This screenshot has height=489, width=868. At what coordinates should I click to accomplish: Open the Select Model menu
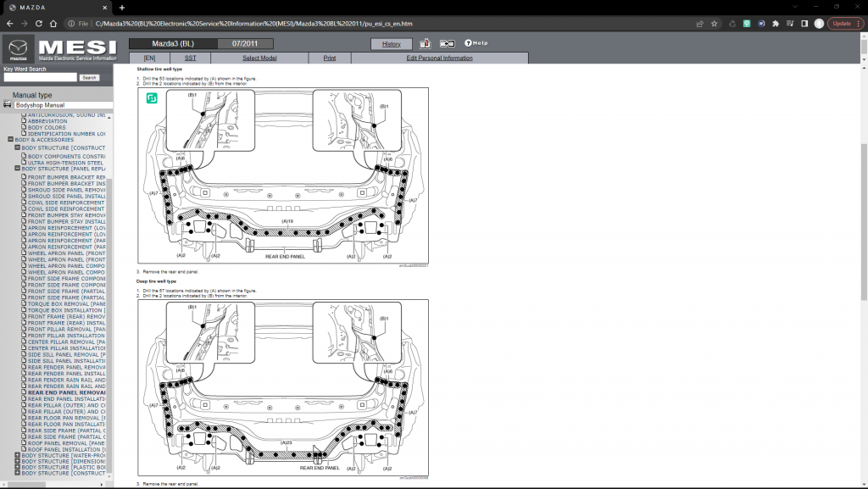pos(259,58)
